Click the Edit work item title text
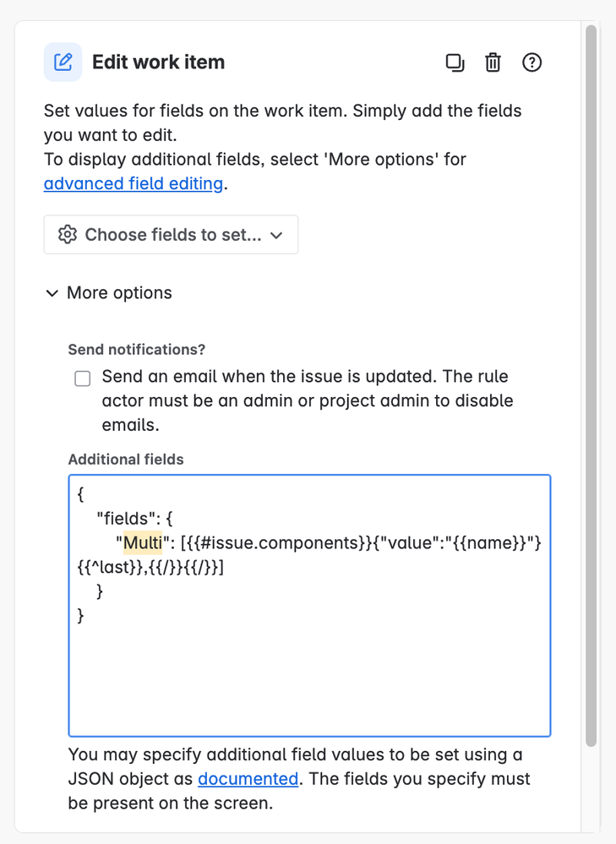 click(157, 62)
